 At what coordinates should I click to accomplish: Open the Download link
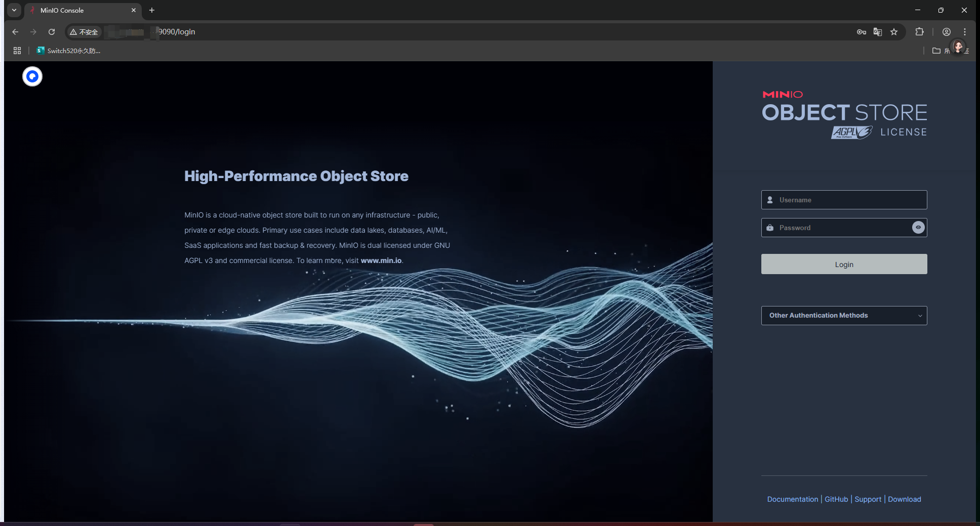[x=904, y=499]
